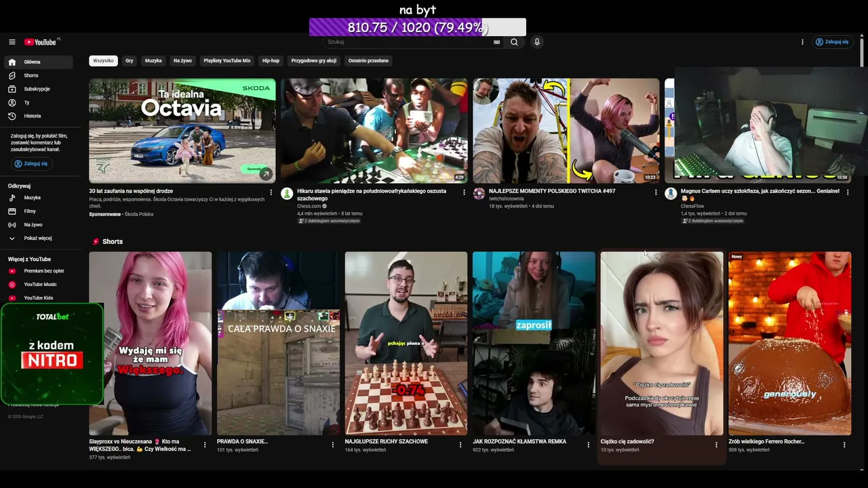Open the on-screen keyboard icon in search
The height and width of the screenshot is (488, 868).
click(x=496, y=42)
